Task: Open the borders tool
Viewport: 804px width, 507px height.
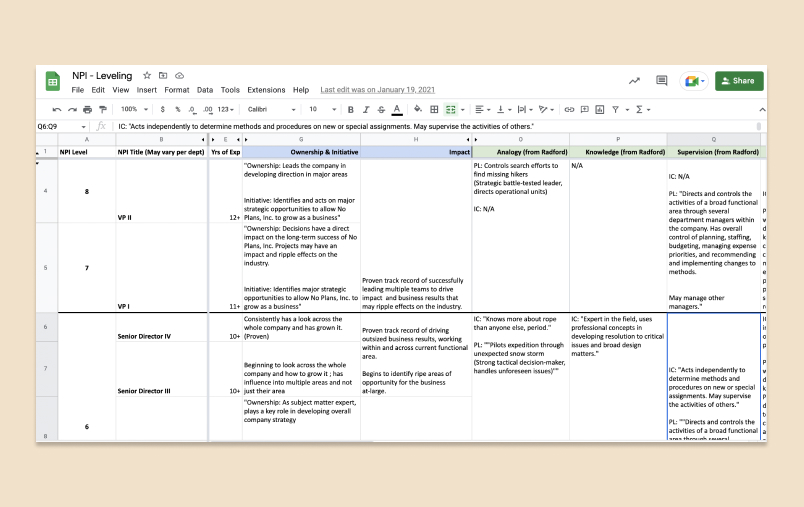Action: pos(434,109)
